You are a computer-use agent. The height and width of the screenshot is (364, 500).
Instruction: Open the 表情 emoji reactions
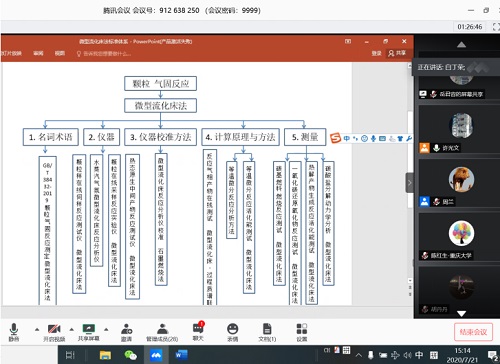233,332
